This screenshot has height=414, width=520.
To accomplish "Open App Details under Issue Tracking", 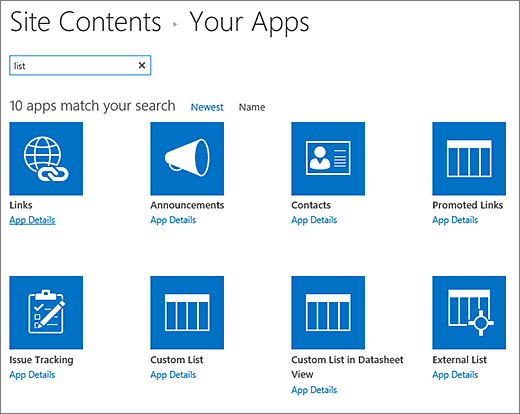I will [x=32, y=375].
